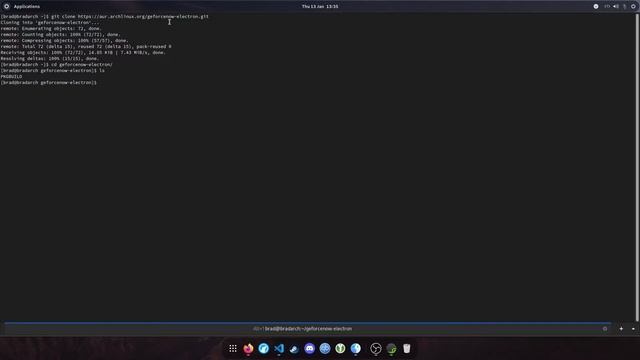Click the PKGBUILD file name in output
This screenshot has height=360, width=640.
coord(11,76)
